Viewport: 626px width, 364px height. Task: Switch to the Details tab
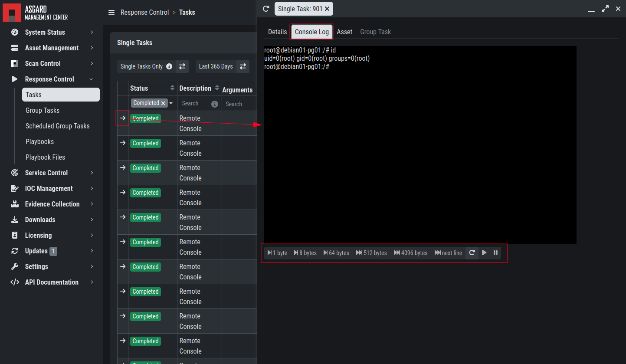pyautogui.click(x=277, y=32)
